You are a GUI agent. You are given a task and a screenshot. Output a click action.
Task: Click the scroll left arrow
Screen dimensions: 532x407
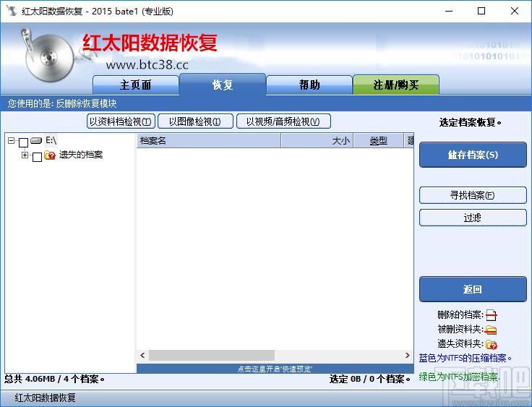point(142,356)
